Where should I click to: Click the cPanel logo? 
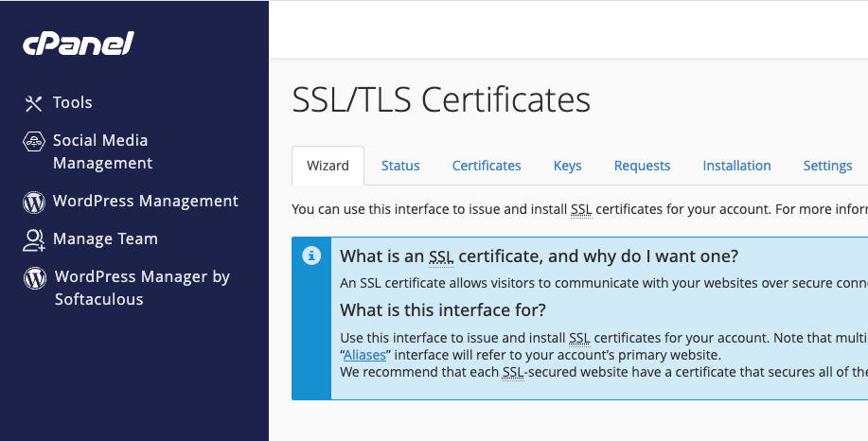click(78, 44)
